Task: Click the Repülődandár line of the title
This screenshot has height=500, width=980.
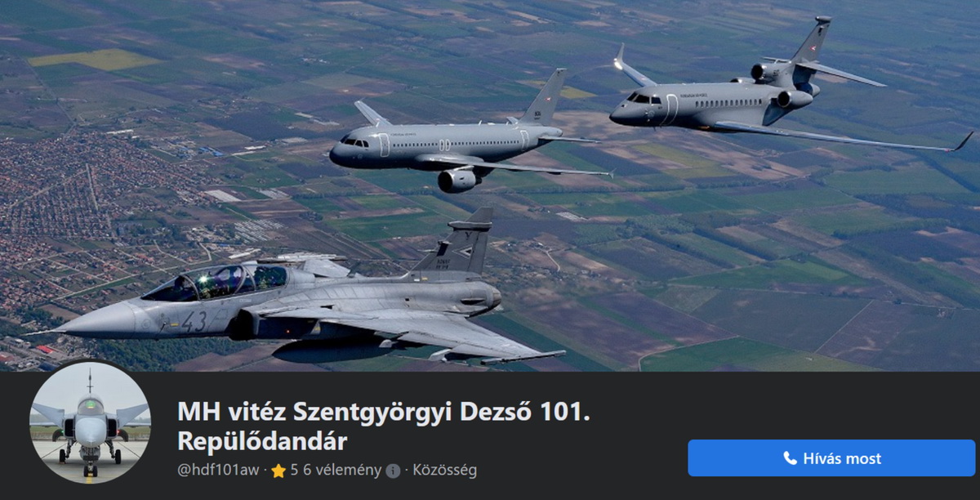Action: click(262, 442)
